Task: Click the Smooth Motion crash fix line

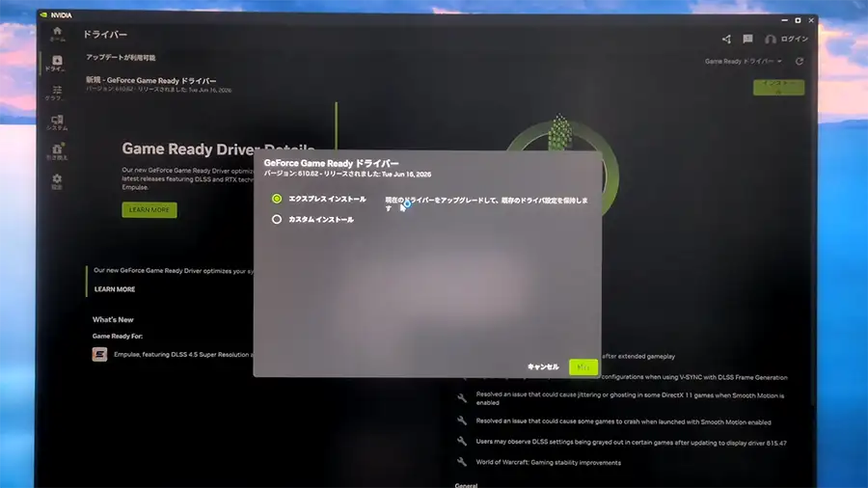Action: coord(623,421)
